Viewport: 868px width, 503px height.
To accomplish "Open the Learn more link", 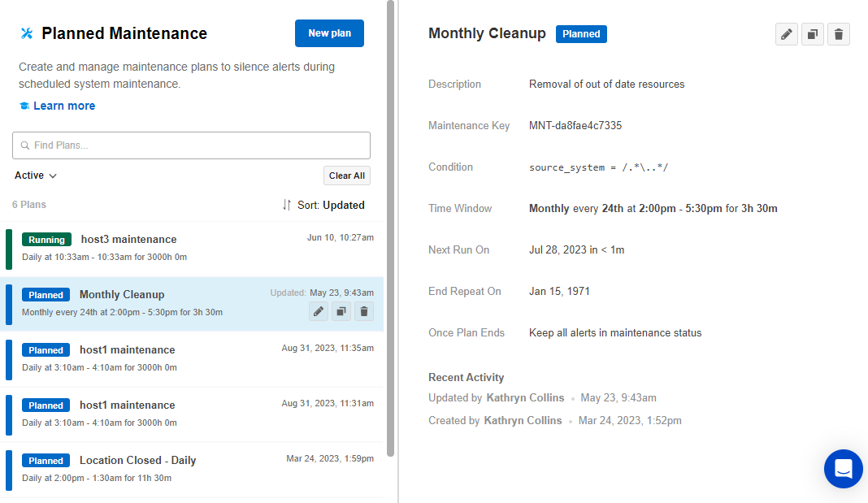I will tap(64, 105).
